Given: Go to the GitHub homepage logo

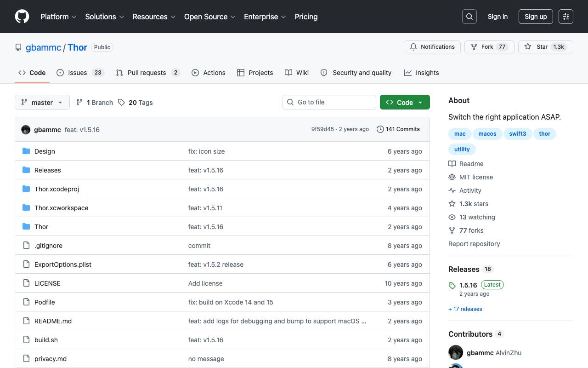Looking at the screenshot, I should point(22,17).
